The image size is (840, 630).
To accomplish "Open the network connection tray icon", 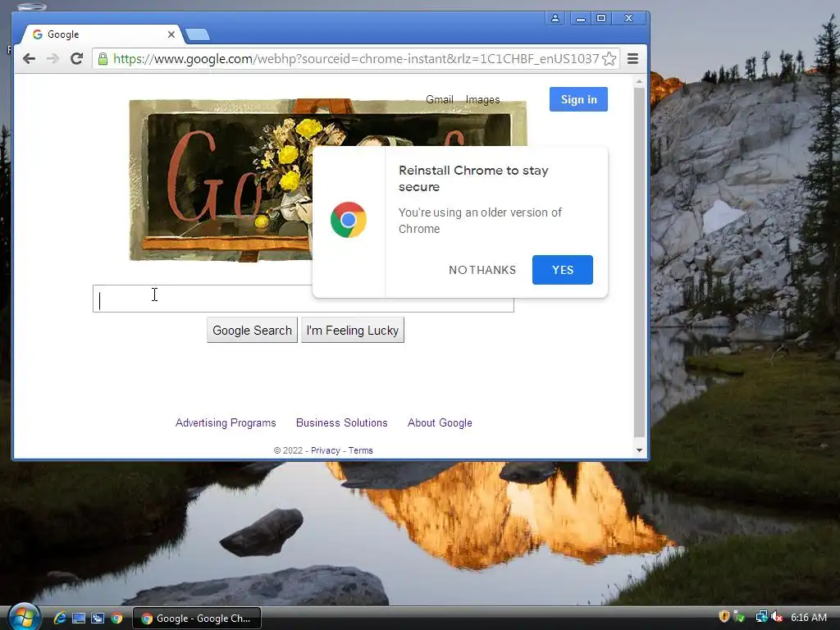I will (761, 617).
